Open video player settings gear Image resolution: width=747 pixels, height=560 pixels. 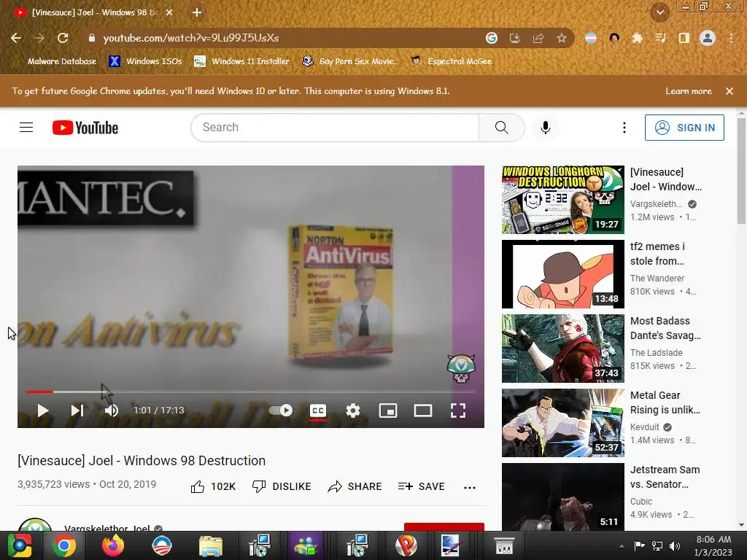[353, 411]
